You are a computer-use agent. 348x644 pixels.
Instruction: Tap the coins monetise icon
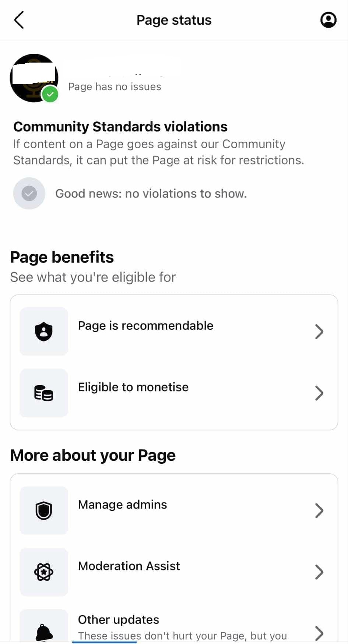coord(44,393)
